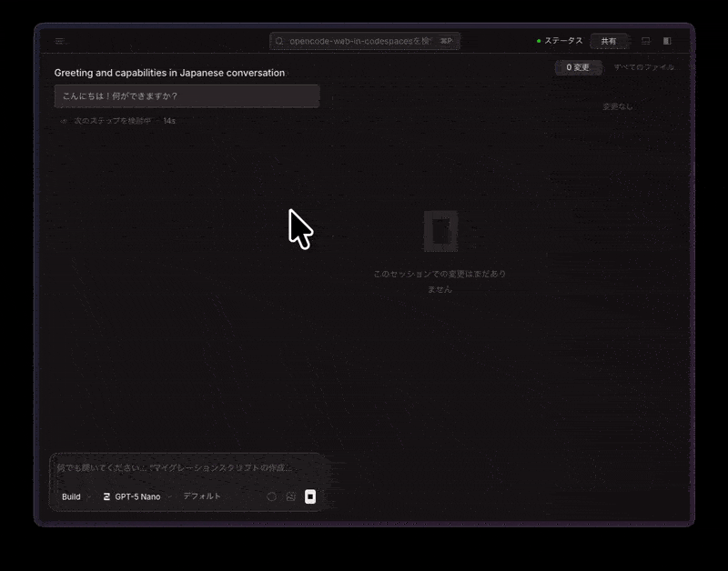Click the circular record icon beside the attachment icon

271,496
